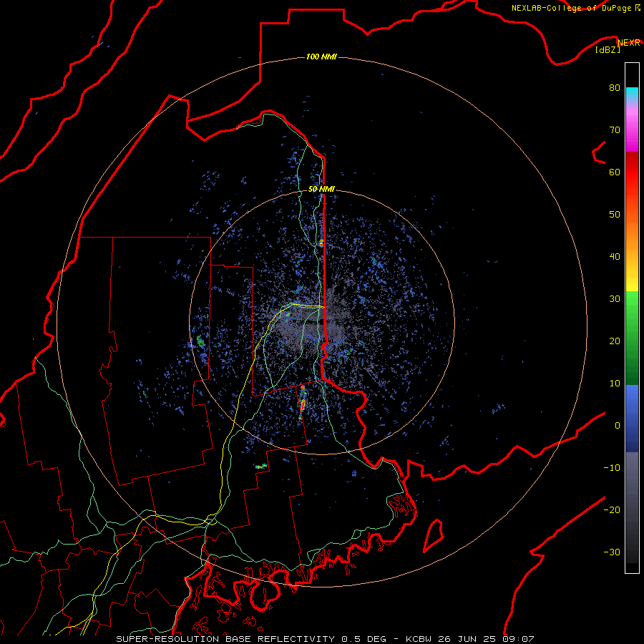Click the -30 value on dBZ scale
The width and height of the screenshot is (644, 644).
coord(612,552)
